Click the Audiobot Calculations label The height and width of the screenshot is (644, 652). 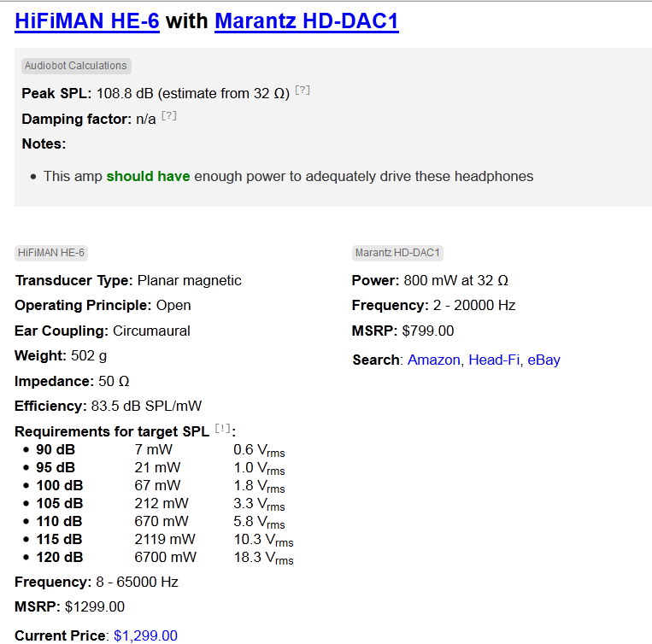76,66
